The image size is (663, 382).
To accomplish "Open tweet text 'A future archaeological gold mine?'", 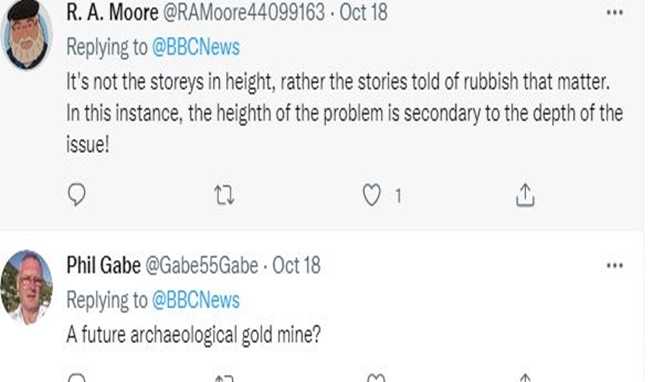I will (194, 335).
